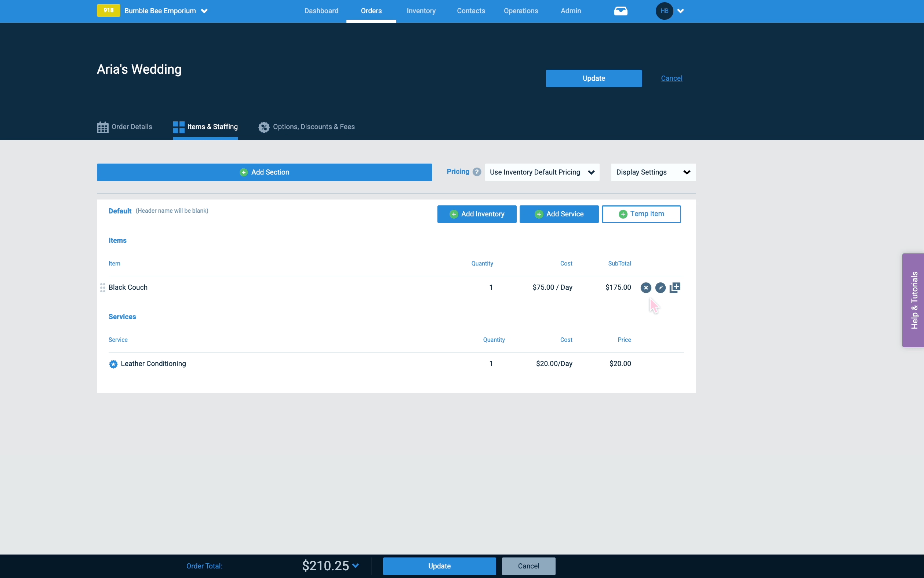The width and height of the screenshot is (924, 578).
Task: Grab the drag handle beside Black Couch
Action: (102, 288)
